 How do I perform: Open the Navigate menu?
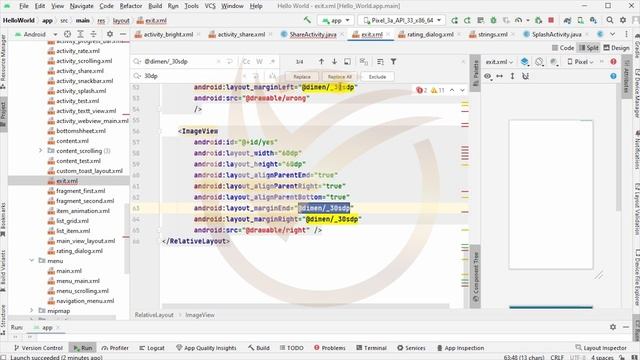[82, 6]
